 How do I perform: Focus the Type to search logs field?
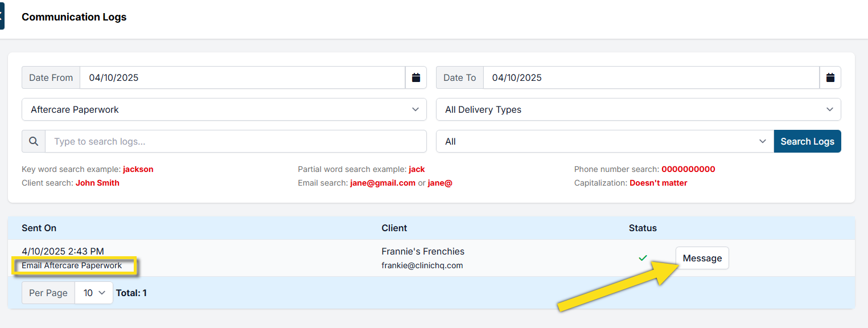(235, 141)
